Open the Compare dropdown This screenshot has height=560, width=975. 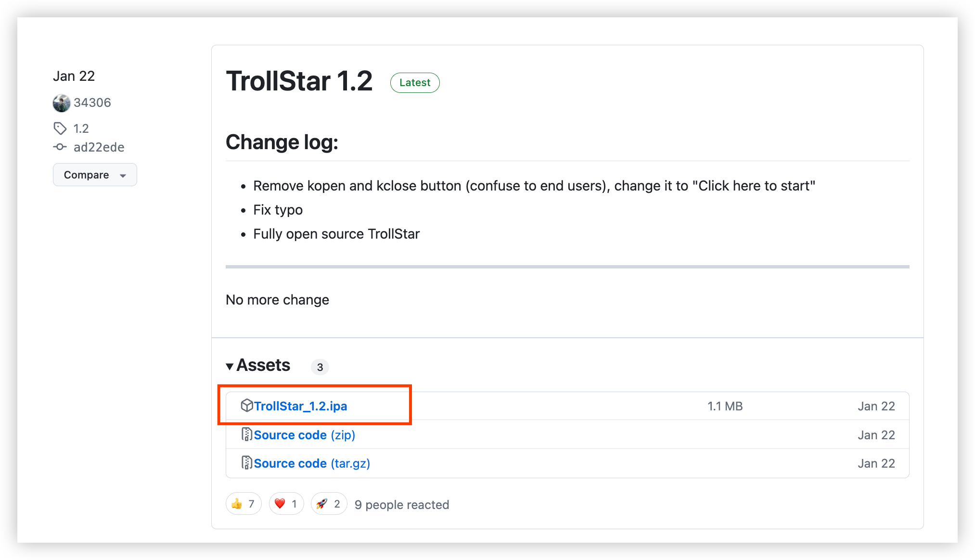tap(95, 175)
